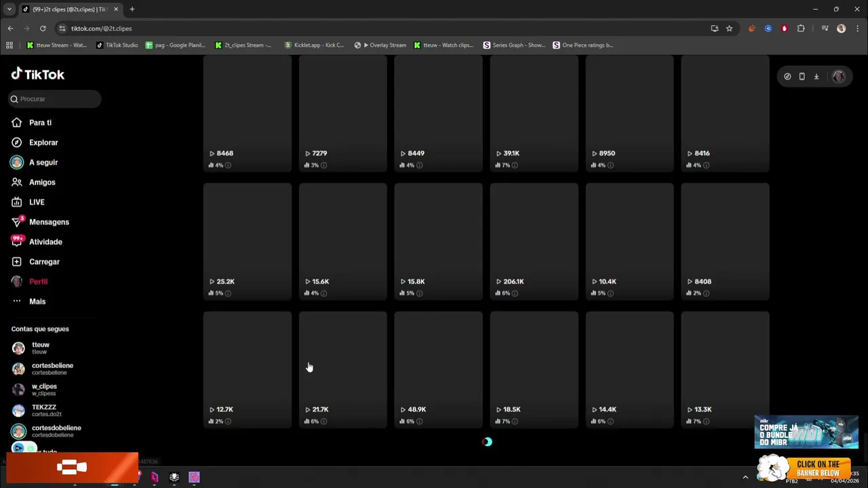Open the Kicklet.app bookmark

(x=314, y=45)
